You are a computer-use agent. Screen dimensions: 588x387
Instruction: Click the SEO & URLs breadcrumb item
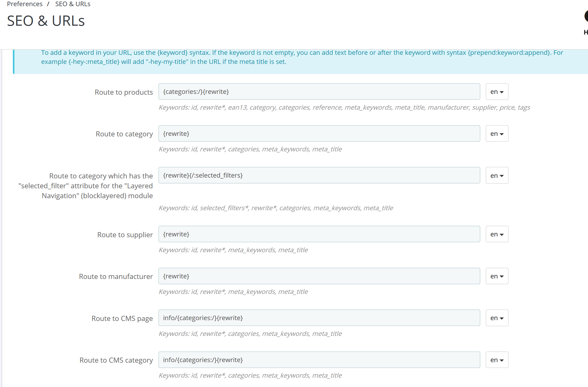click(73, 4)
